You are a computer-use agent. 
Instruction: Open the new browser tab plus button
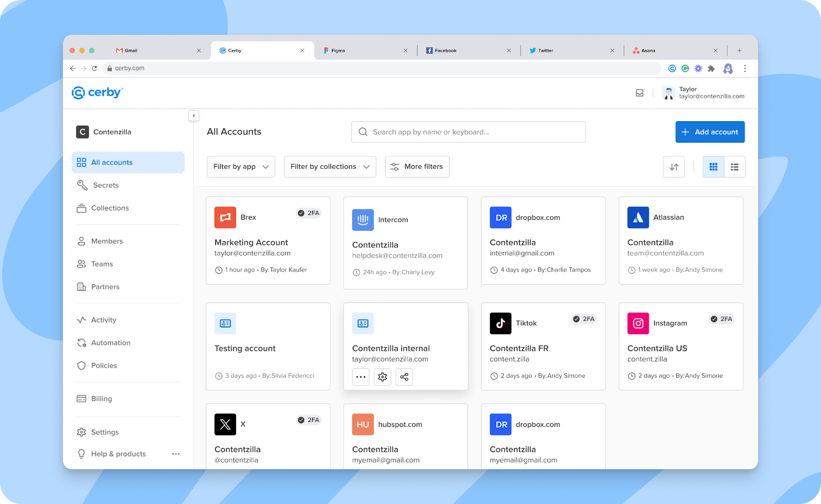[739, 50]
